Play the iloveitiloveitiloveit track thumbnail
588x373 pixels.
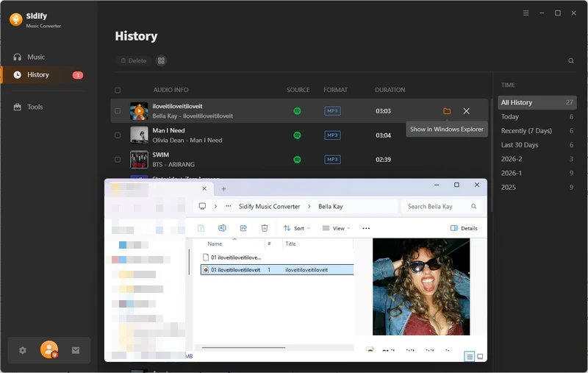tap(139, 111)
